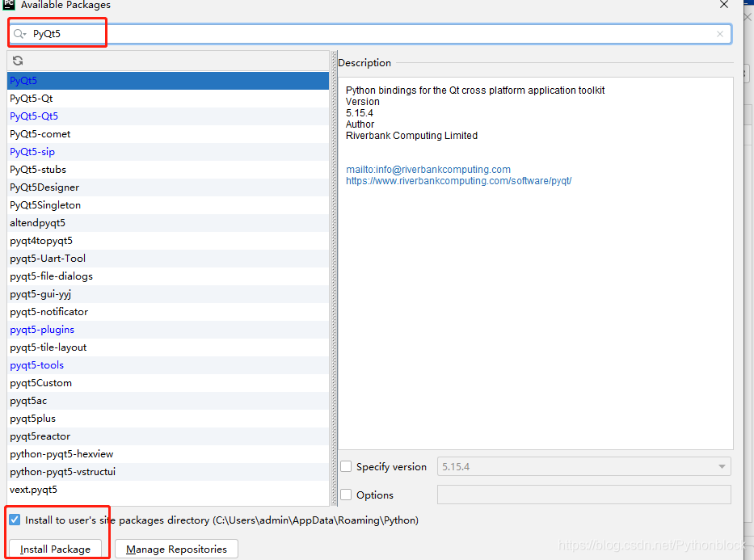Select the PyQt5-Qt package
This screenshot has height=560, width=754.
(168, 98)
